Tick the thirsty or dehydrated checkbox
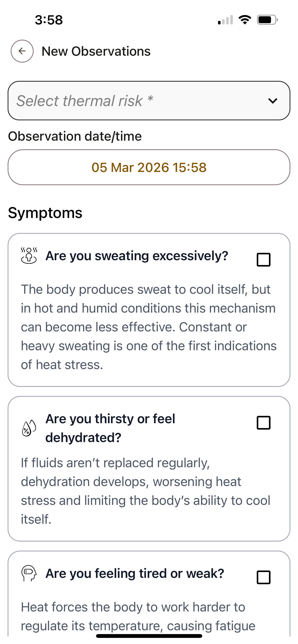The height and width of the screenshot is (644, 298). 263,423
